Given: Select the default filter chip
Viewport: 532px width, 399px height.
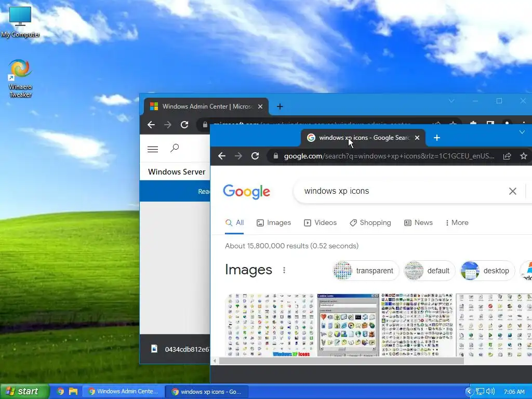Looking at the screenshot, I should pyautogui.click(x=429, y=271).
